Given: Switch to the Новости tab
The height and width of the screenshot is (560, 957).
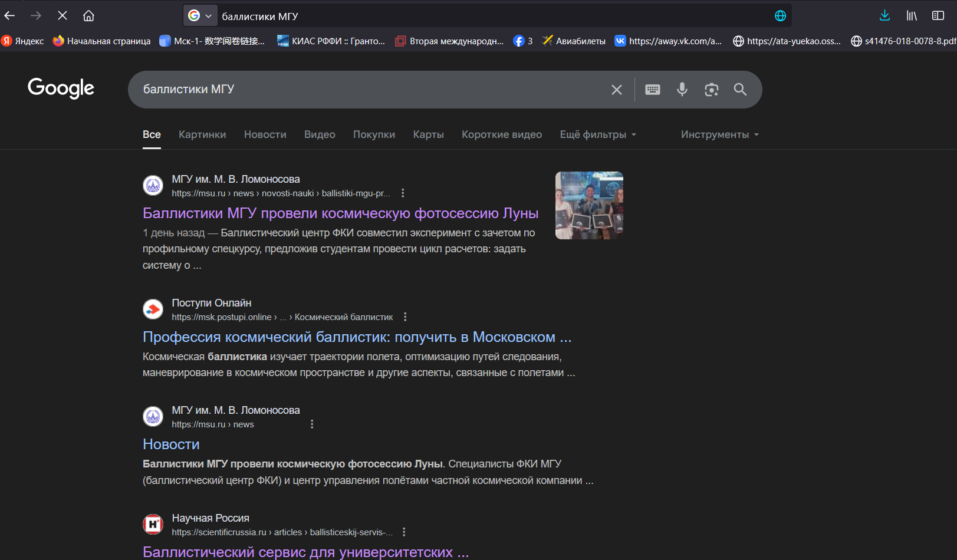Looking at the screenshot, I should (265, 134).
